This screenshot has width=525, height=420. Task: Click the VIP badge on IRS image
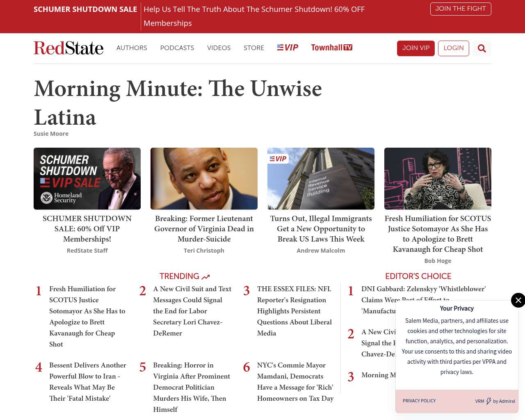click(278, 159)
